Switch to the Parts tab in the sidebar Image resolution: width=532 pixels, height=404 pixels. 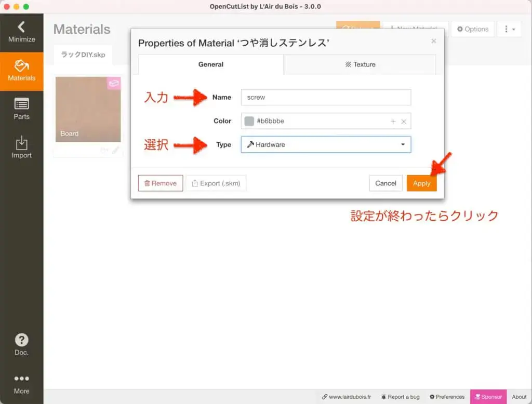[21, 109]
